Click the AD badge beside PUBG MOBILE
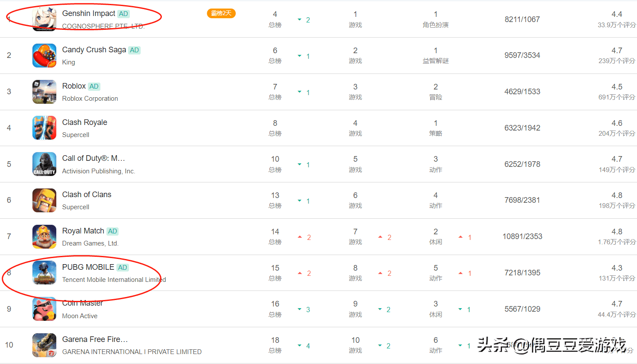The height and width of the screenshot is (364, 637). [122, 268]
